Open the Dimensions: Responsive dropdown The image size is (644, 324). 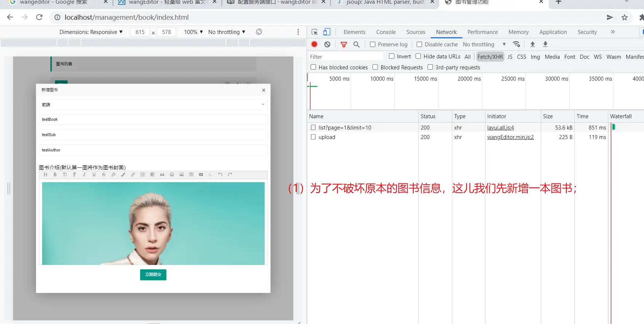click(x=91, y=32)
